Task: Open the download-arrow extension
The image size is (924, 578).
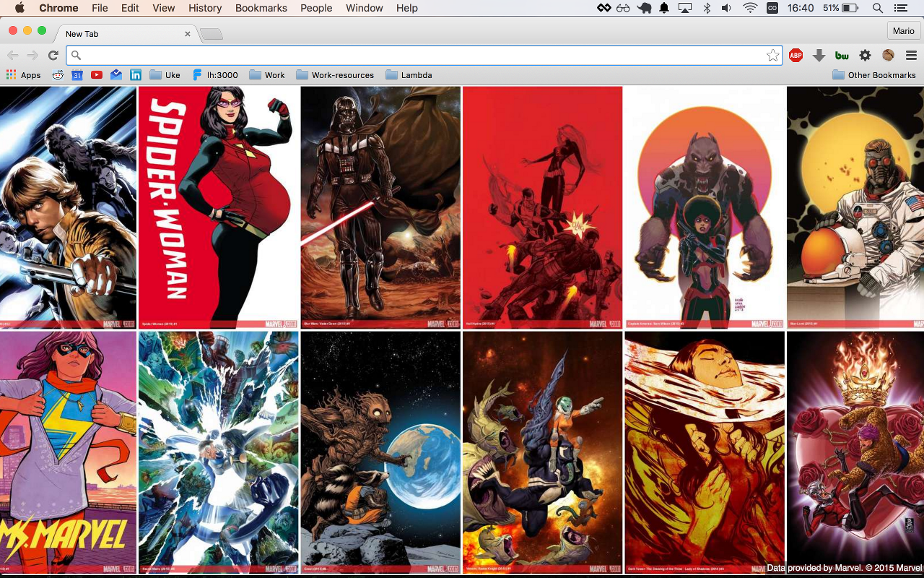Action: (x=817, y=54)
